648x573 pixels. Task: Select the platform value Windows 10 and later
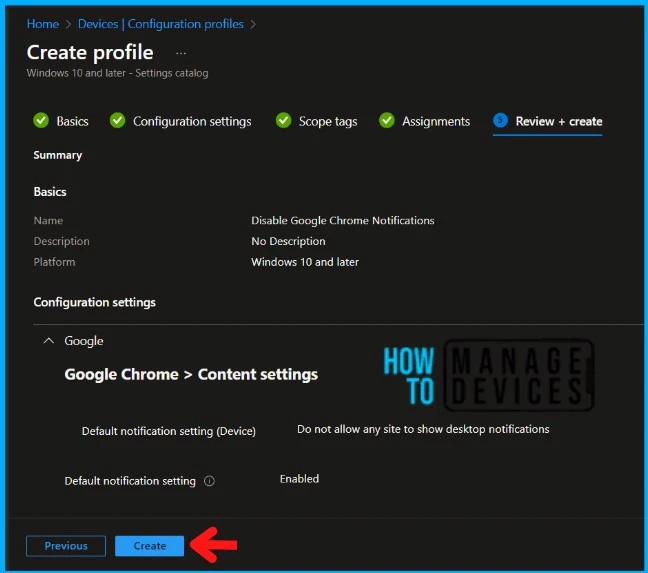tap(305, 262)
